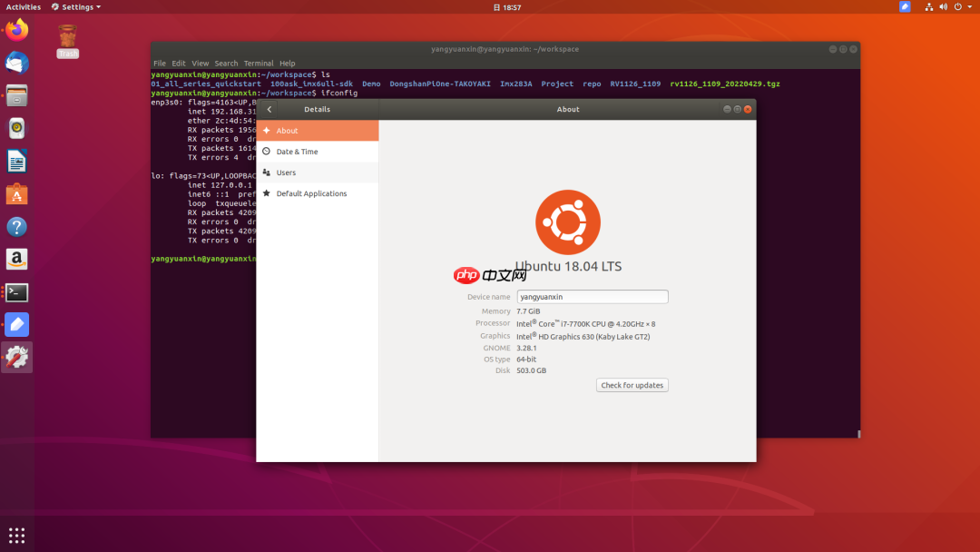Click the Device name text field
This screenshot has height=552, width=980.
[592, 296]
